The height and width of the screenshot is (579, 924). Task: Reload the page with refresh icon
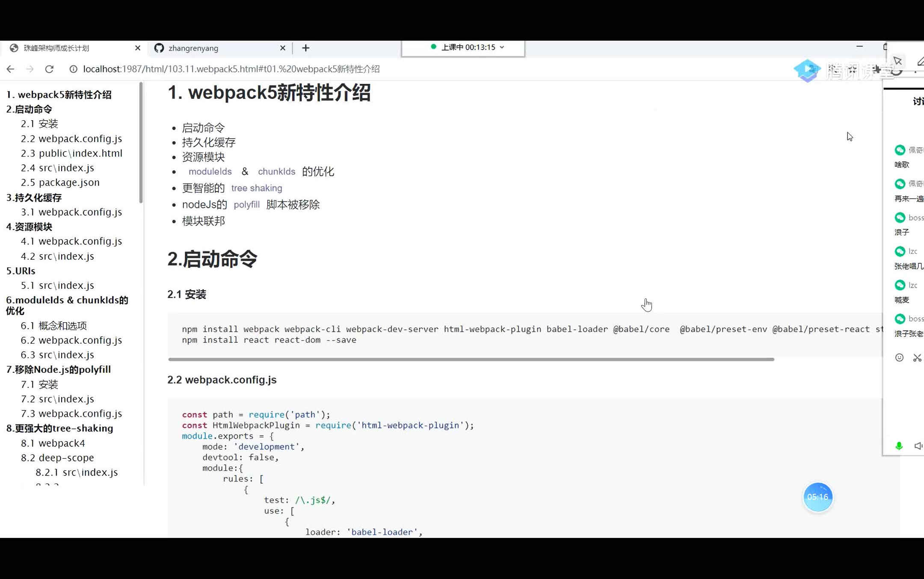tap(49, 69)
